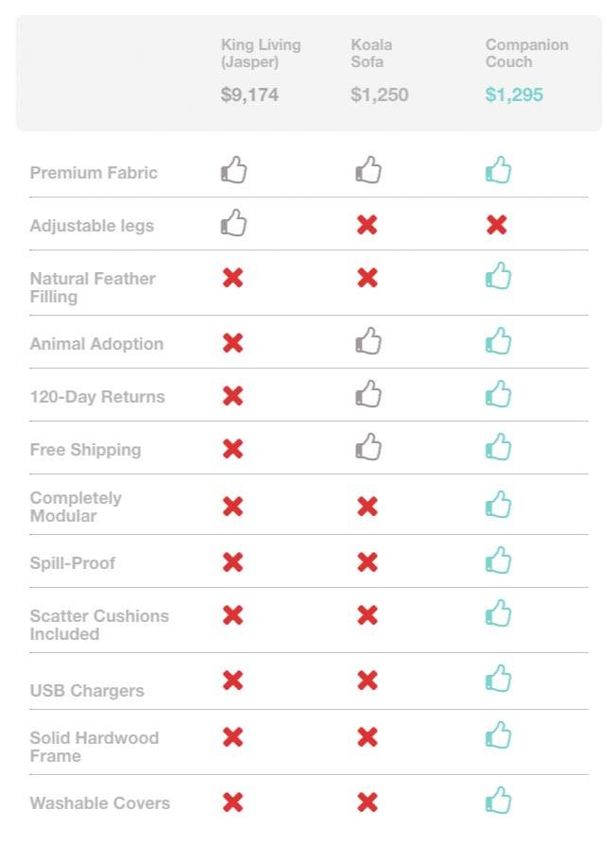Image resolution: width=616 pixels, height=844 pixels.
Task: Select the Koala Sofa column header
Action: pos(371,53)
